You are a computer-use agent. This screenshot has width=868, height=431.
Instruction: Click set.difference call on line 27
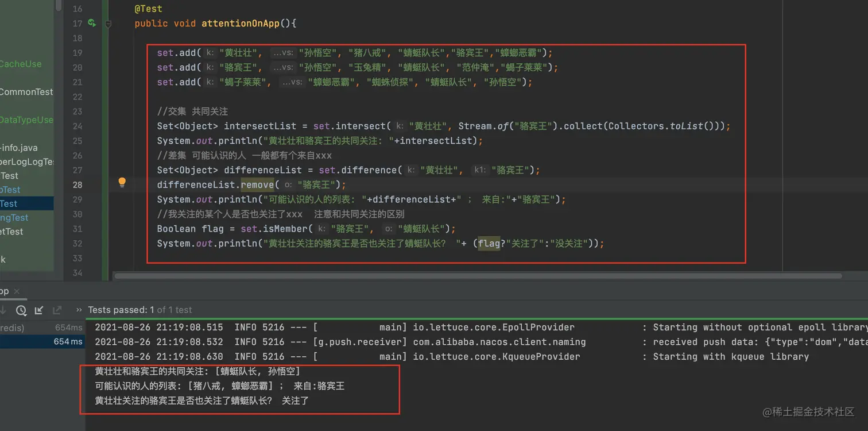click(x=358, y=170)
